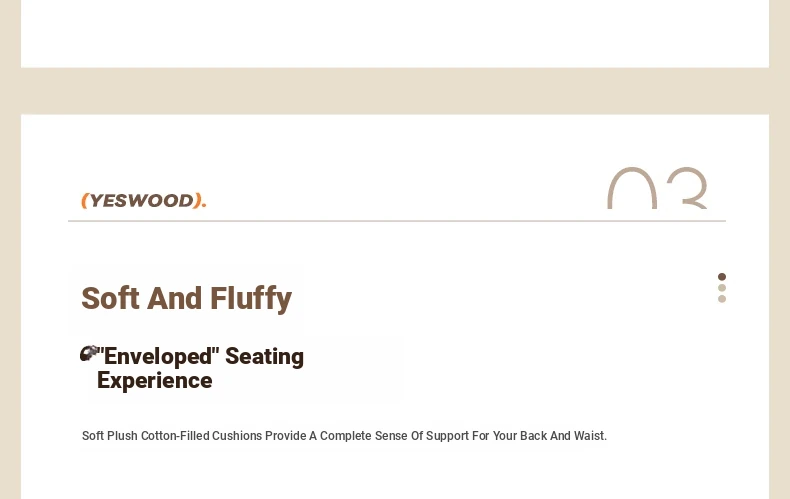Select the middle pagination dot
The width and height of the screenshot is (790, 499).
[x=721, y=288]
